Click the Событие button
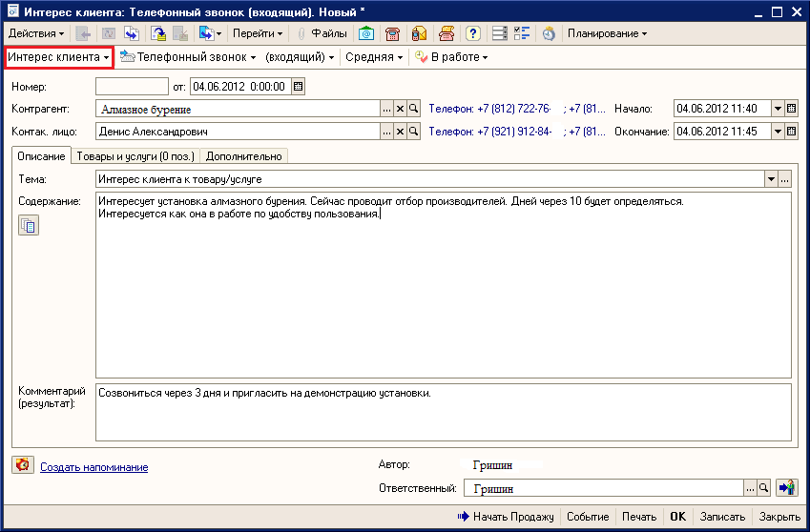Screen dimensions: 810x532 click(588, 517)
